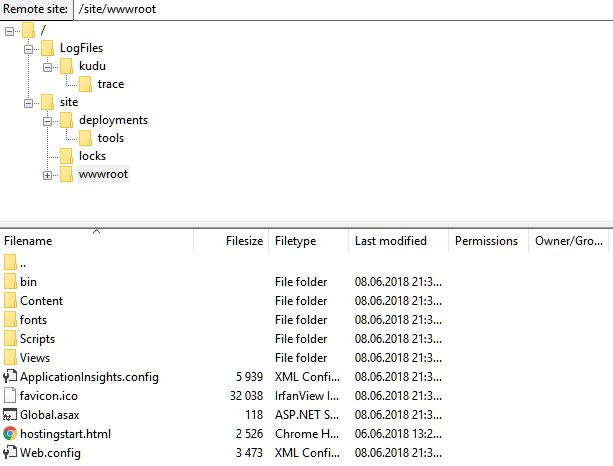Select ApplicationInsights.config file name
This screenshot has height=466, width=613.
pos(89,377)
